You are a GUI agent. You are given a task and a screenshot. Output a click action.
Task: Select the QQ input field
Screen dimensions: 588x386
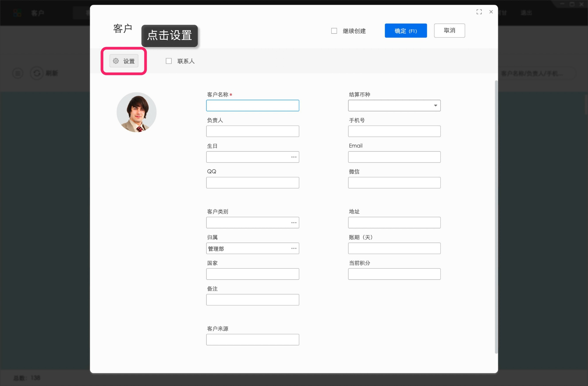coord(253,183)
